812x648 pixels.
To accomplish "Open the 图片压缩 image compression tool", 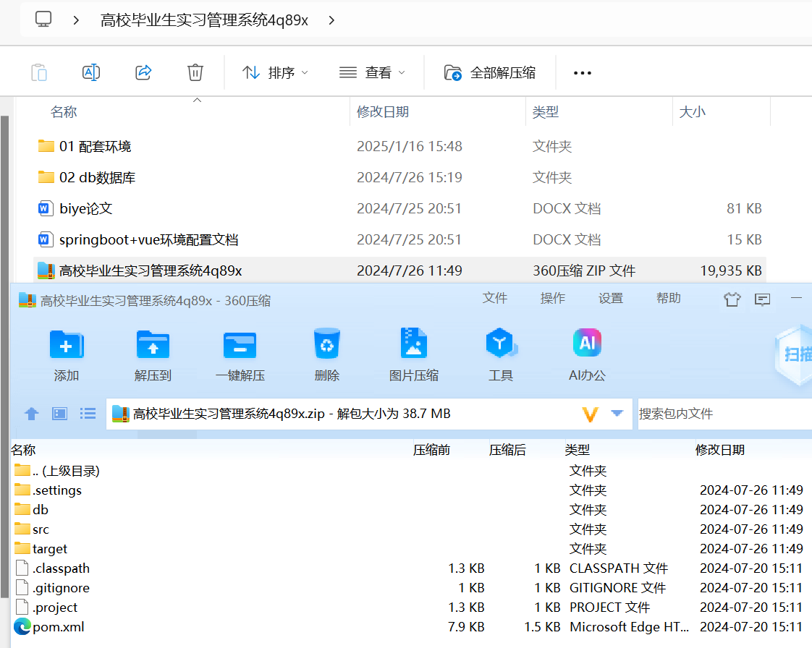I will tap(413, 352).
